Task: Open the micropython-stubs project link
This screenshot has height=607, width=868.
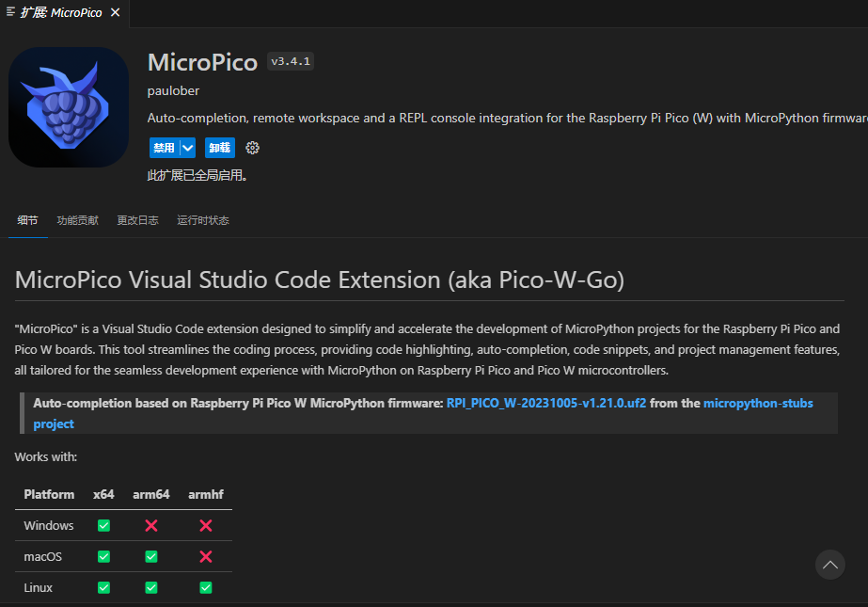Action: tap(758, 403)
